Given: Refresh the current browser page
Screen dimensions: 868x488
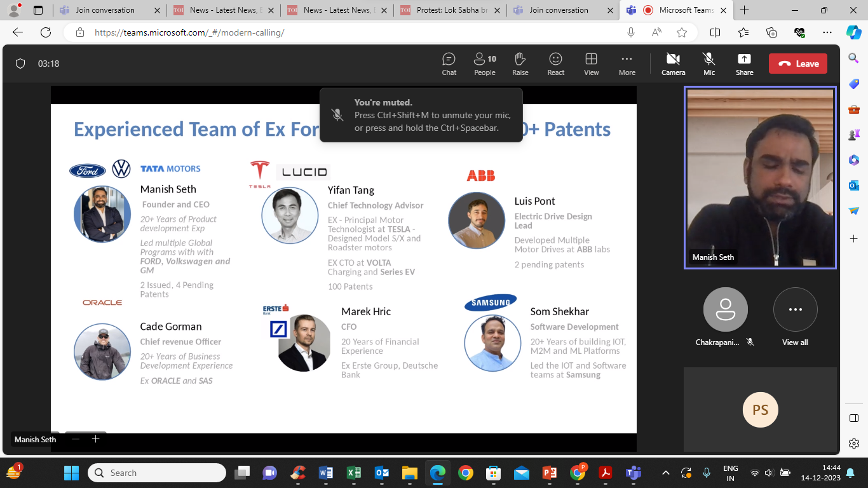Looking at the screenshot, I should click(x=46, y=32).
